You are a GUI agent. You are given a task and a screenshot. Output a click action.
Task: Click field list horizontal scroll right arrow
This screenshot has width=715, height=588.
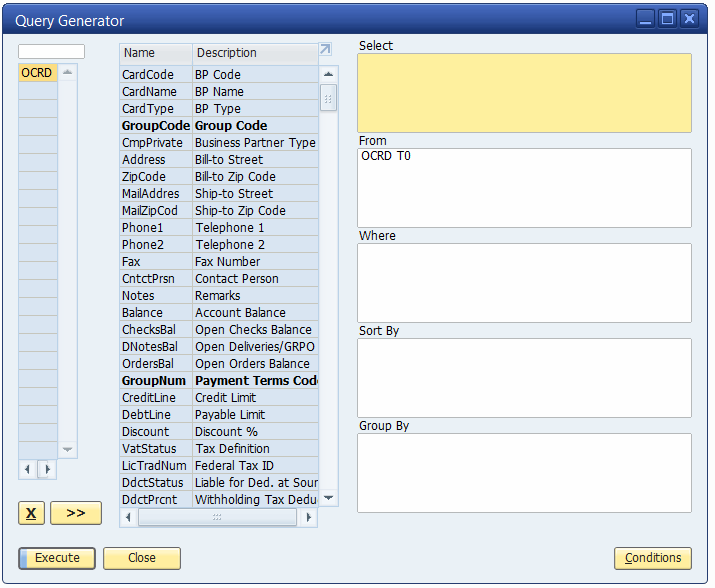click(x=309, y=517)
